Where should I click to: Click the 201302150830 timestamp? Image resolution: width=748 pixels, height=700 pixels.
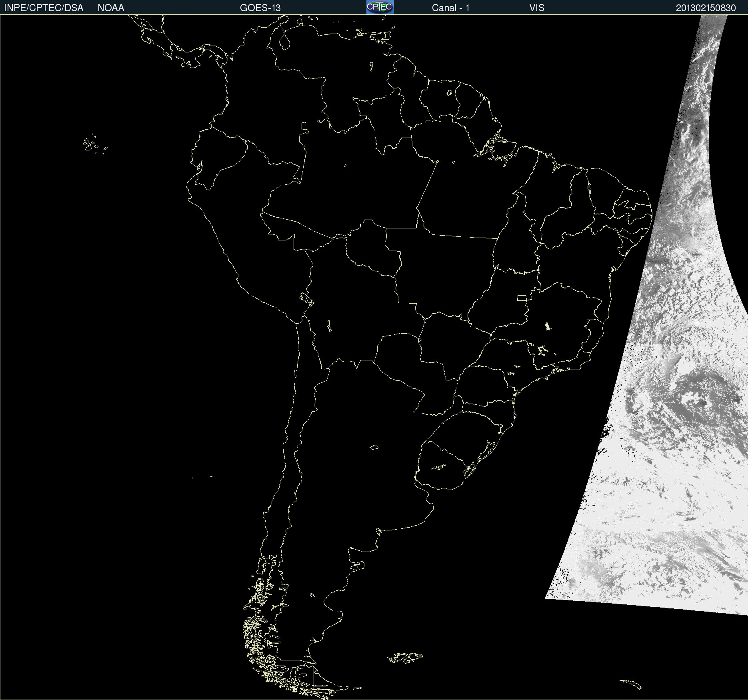[706, 8]
